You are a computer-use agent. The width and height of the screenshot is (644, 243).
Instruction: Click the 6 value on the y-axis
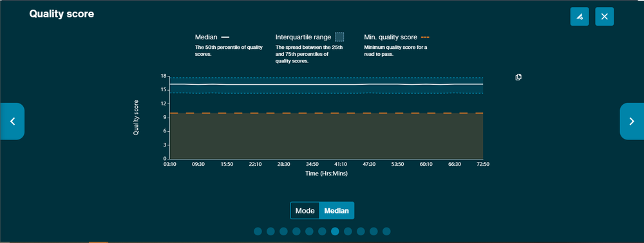pos(164,131)
